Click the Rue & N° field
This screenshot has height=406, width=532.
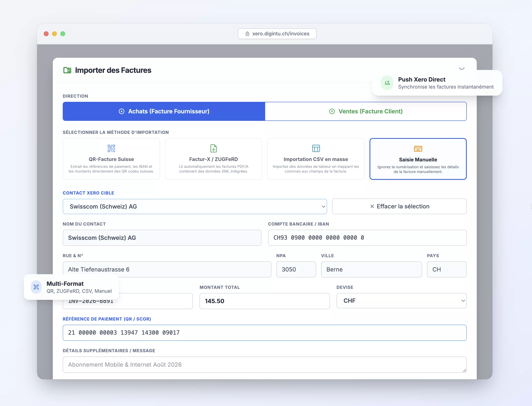click(x=167, y=269)
